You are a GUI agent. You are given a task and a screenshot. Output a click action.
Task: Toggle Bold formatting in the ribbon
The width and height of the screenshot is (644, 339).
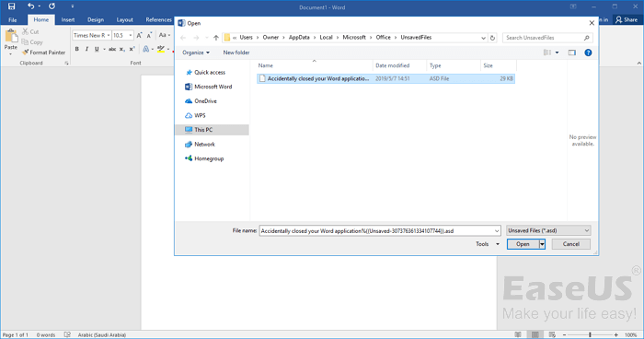(x=76, y=49)
